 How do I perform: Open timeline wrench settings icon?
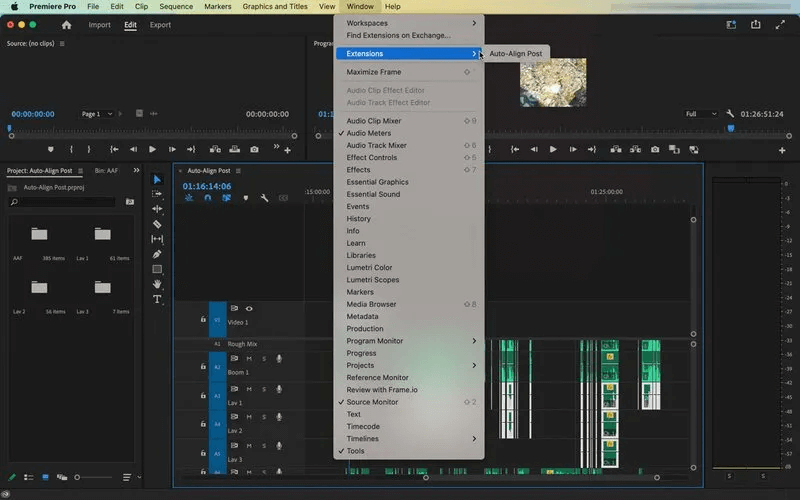pyautogui.click(x=264, y=198)
